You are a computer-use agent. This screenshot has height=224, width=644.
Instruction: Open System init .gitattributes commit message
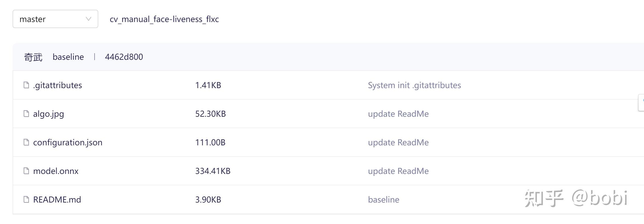pyautogui.click(x=414, y=85)
